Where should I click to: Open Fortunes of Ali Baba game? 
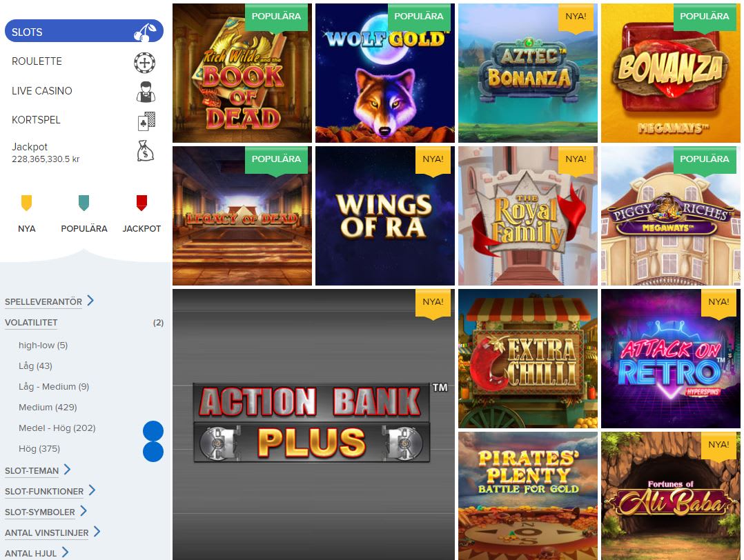[670, 496]
